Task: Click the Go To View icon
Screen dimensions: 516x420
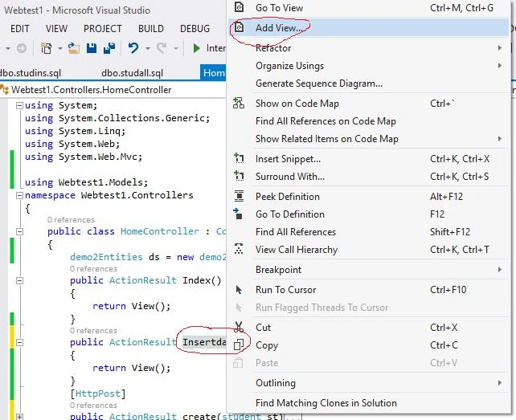Action: (x=240, y=7)
